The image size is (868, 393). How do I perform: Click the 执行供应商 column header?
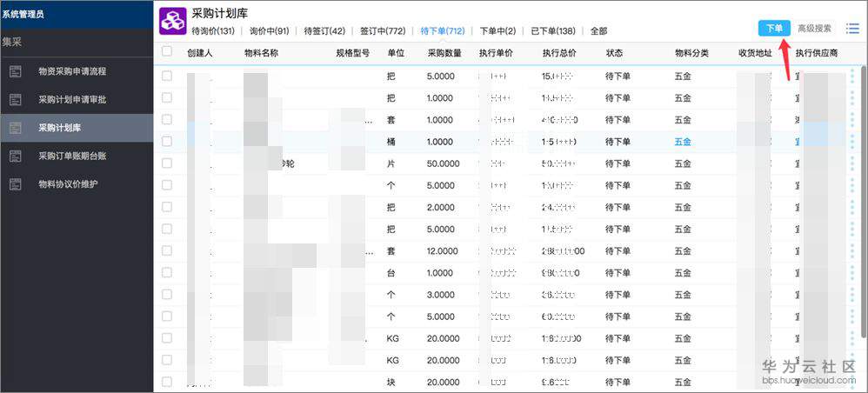pos(817,53)
